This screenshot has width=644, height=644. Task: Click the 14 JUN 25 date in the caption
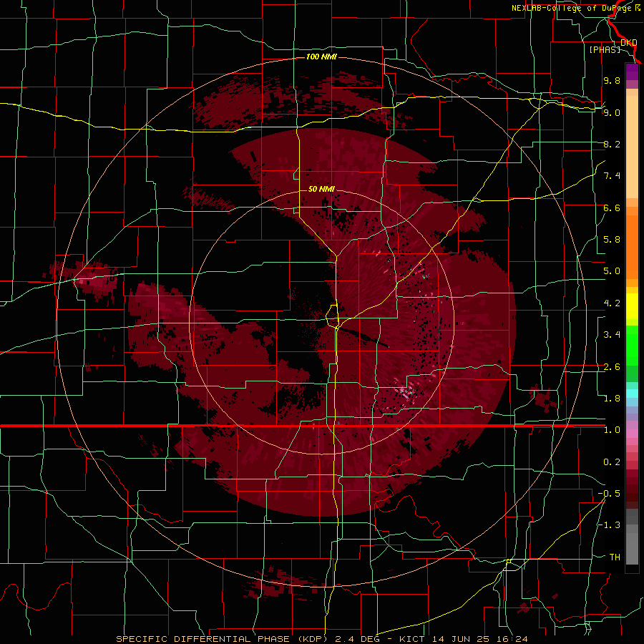tap(462, 639)
